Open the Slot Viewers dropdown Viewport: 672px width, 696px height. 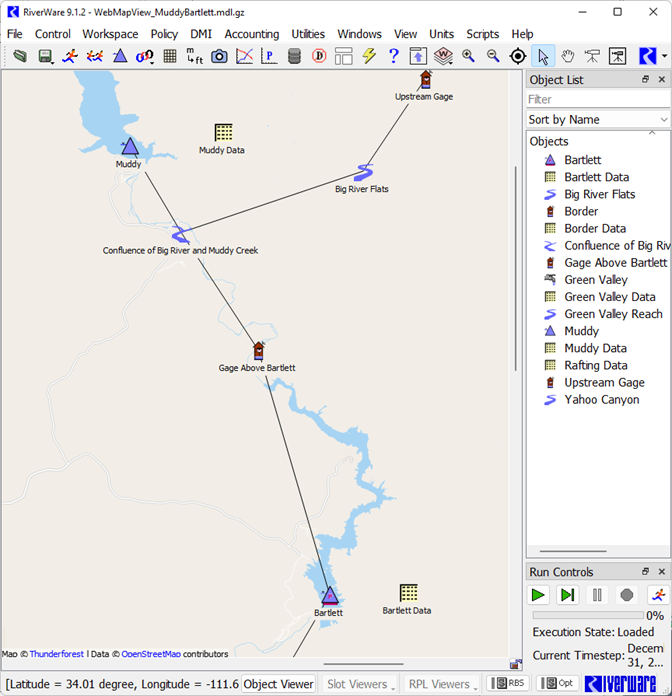(x=360, y=684)
